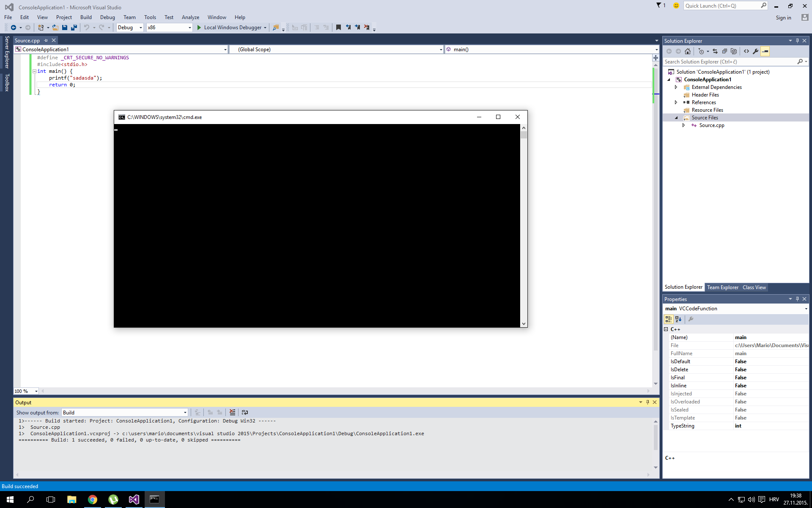Click the View Code icon
This screenshot has height=508, width=812.
pos(746,51)
